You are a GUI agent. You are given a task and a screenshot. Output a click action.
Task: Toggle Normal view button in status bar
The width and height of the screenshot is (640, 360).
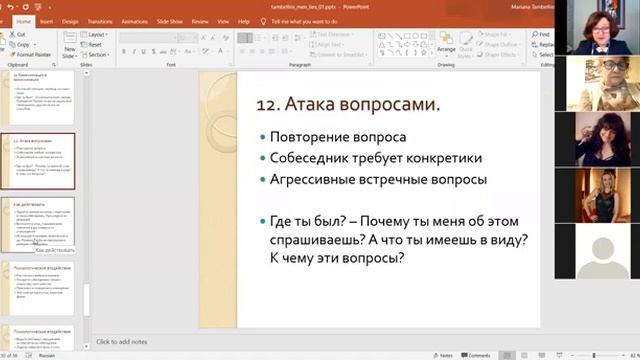(507, 356)
